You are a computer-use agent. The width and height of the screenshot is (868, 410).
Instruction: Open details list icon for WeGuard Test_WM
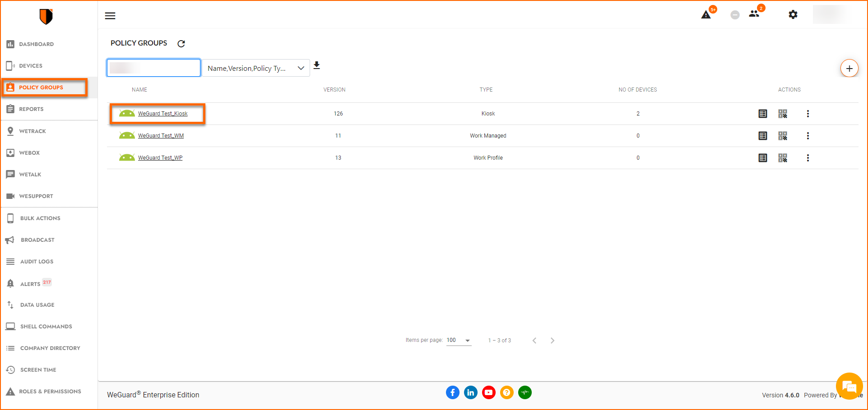763,136
